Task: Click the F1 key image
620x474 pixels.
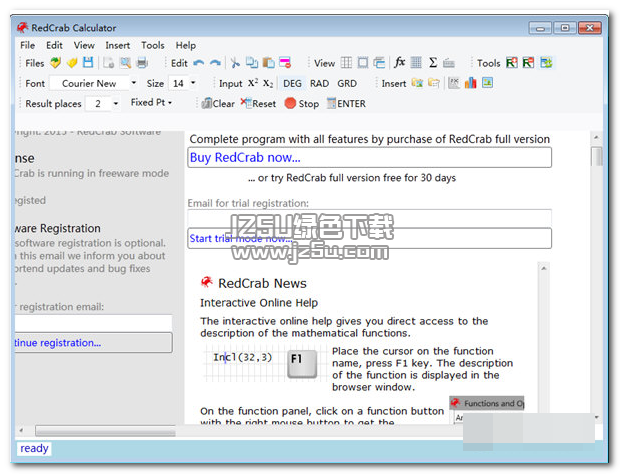Action: pyautogui.click(x=302, y=363)
